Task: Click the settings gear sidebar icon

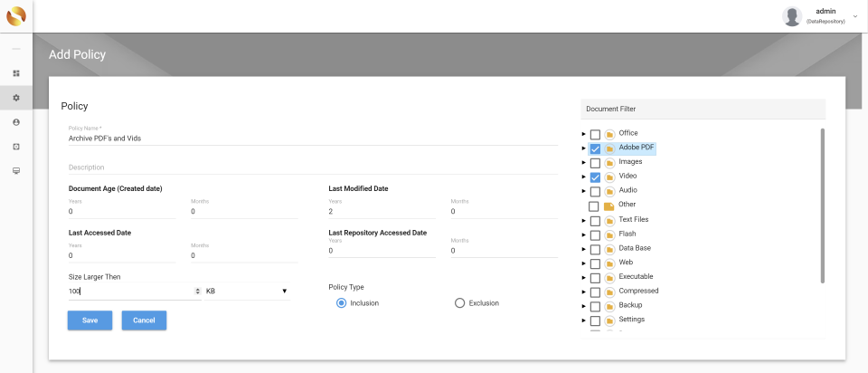Action: (16, 98)
